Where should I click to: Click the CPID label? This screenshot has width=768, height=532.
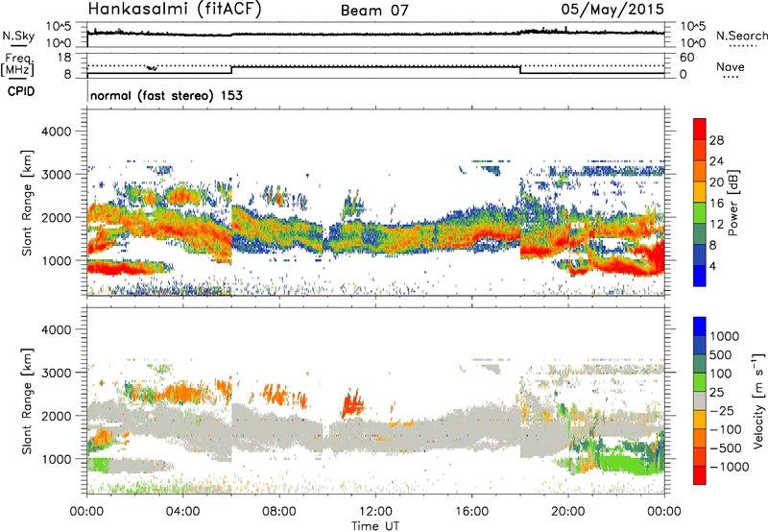21,91
